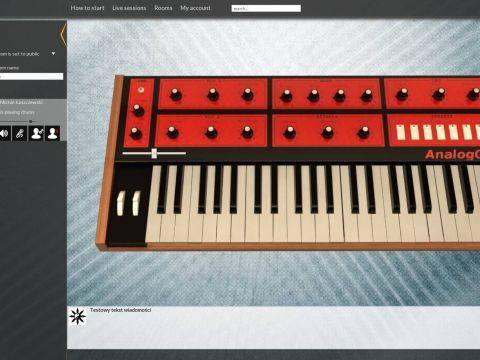480x360 pixels.
Task: Click the search box in top bar
Action: [266, 8]
